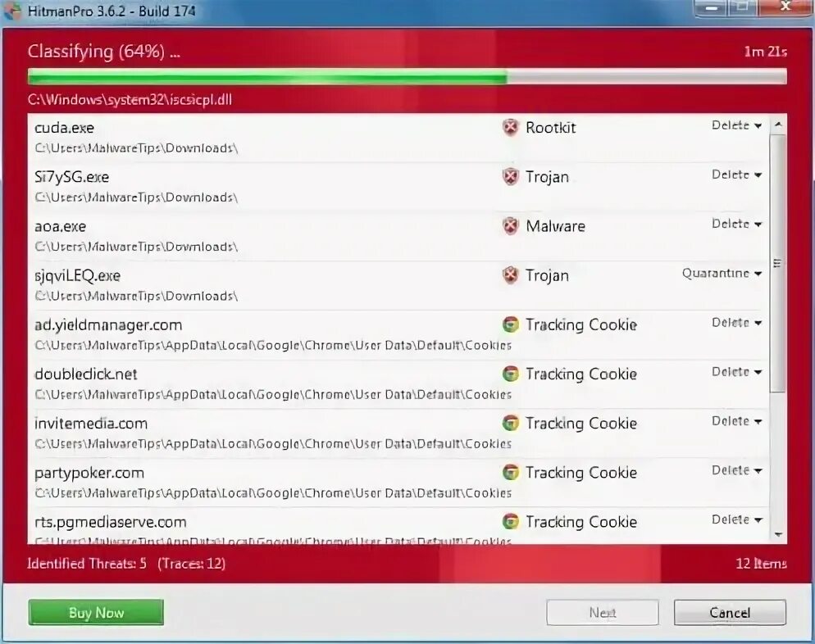
Task: Open Delete dropdown for rts.pgmediaserve.com
Action: pyautogui.click(x=736, y=520)
